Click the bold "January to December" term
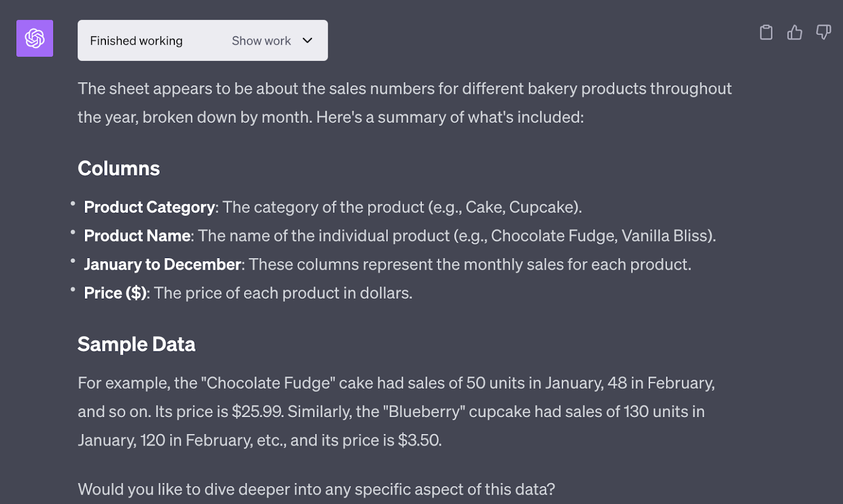Screen dimensions: 843x504 [x=162, y=264]
